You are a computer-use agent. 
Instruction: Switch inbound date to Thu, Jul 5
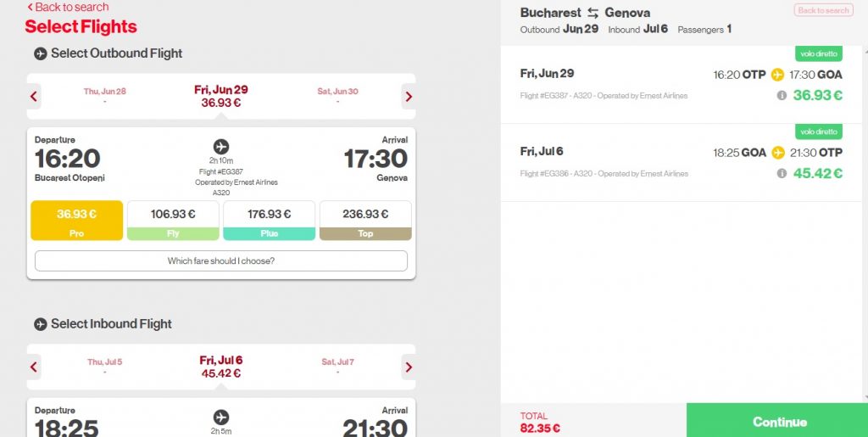(x=104, y=366)
